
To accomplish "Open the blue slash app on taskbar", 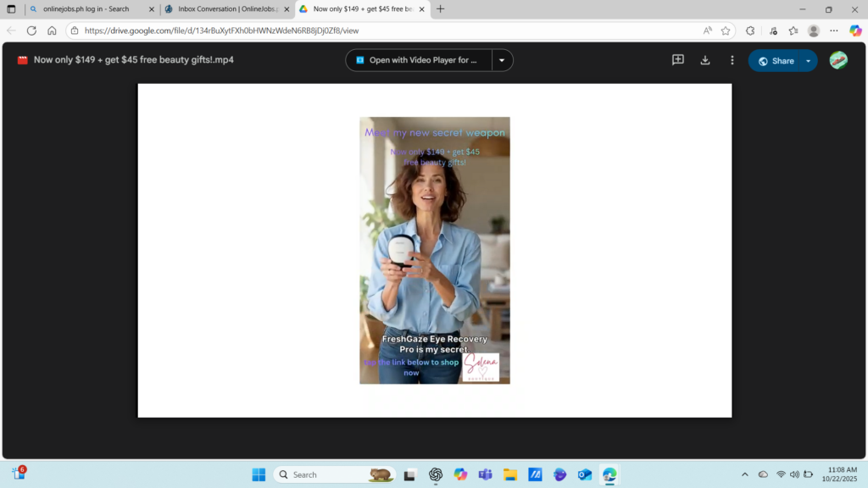I will pyautogui.click(x=536, y=474).
